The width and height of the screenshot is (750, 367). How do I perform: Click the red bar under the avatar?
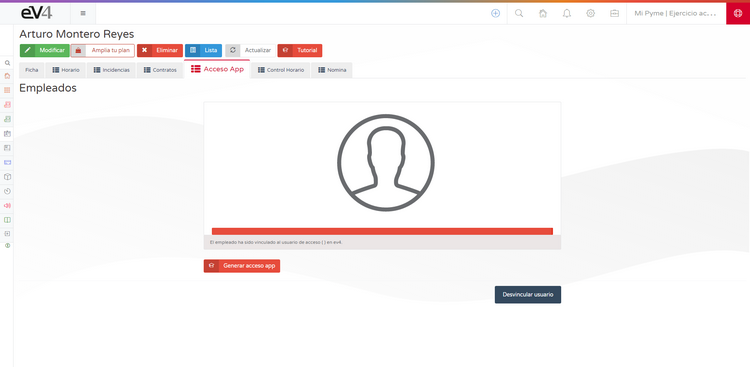(x=382, y=231)
